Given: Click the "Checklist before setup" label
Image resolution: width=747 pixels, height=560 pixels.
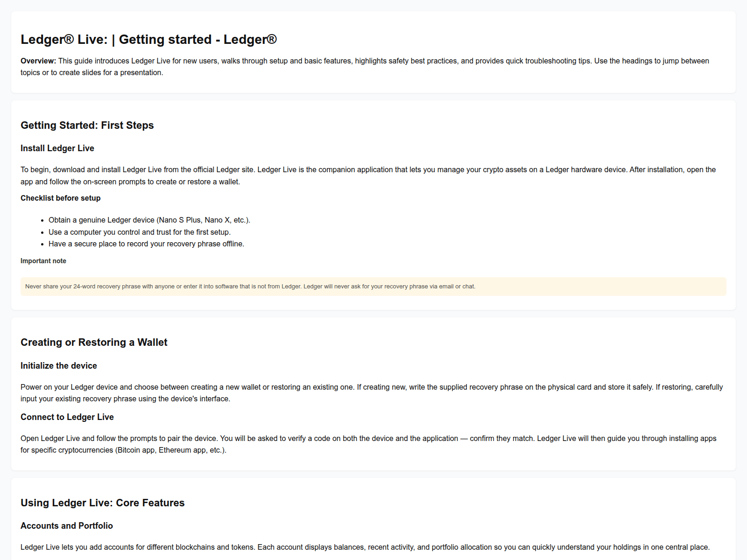Looking at the screenshot, I should 61,198.
